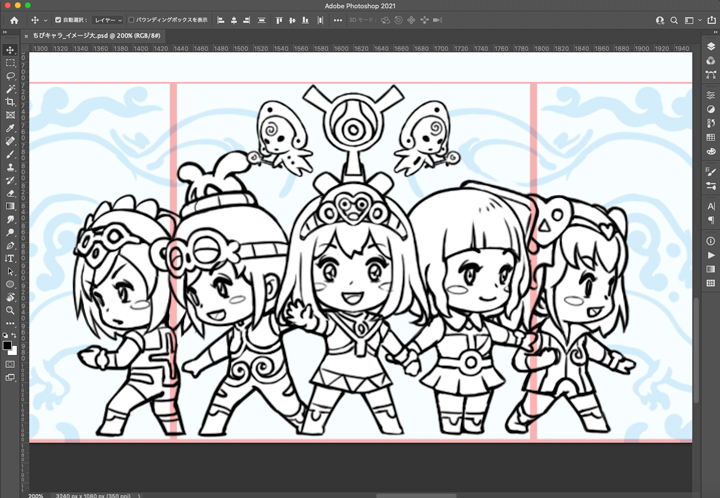Screen dimensions: 720x498
Task: Align left edges
Action: point(221,20)
